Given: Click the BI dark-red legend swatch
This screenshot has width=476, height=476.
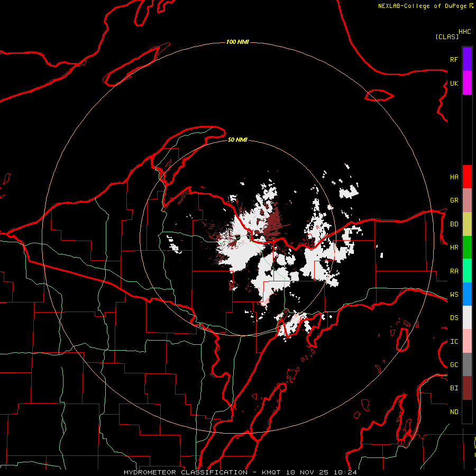Looking at the screenshot, I should [467, 388].
